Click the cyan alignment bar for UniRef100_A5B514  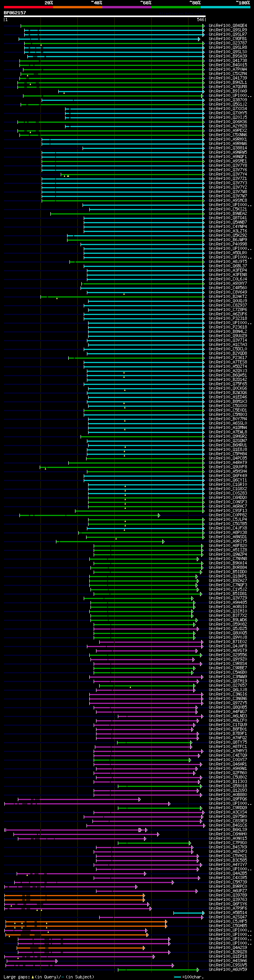point(189,913)
